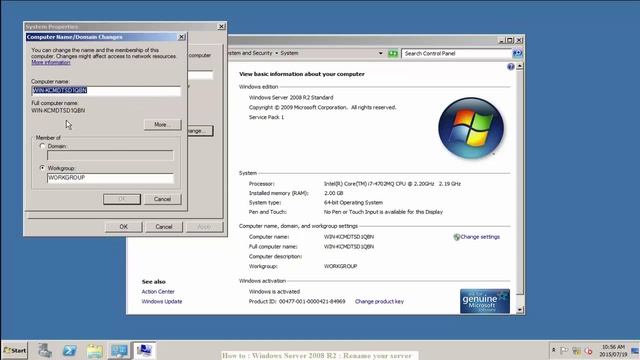Click the search magnifier button
Image resolution: width=640 pixels, height=360 pixels.
517,53
